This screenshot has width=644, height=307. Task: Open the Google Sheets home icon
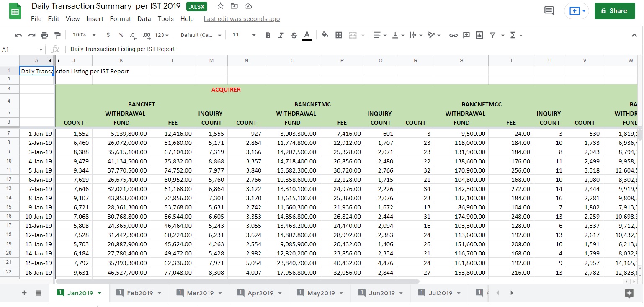pyautogui.click(x=15, y=11)
